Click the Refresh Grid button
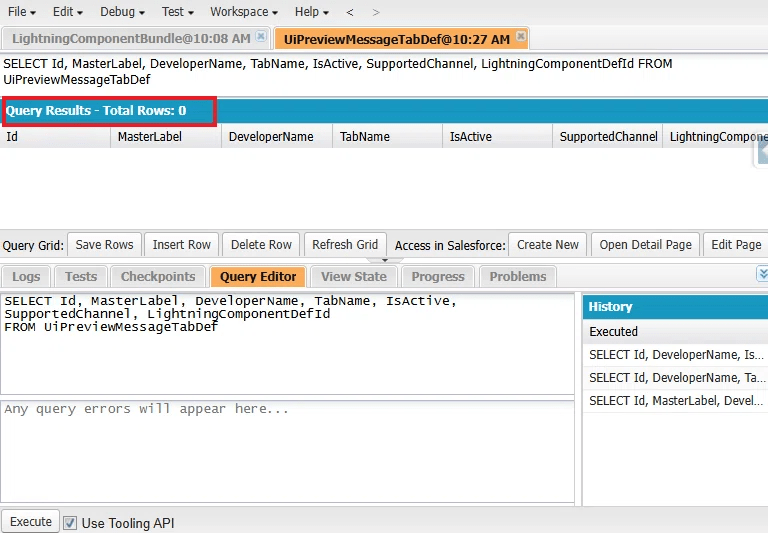 pyautogui.click(x=345, y=244)
